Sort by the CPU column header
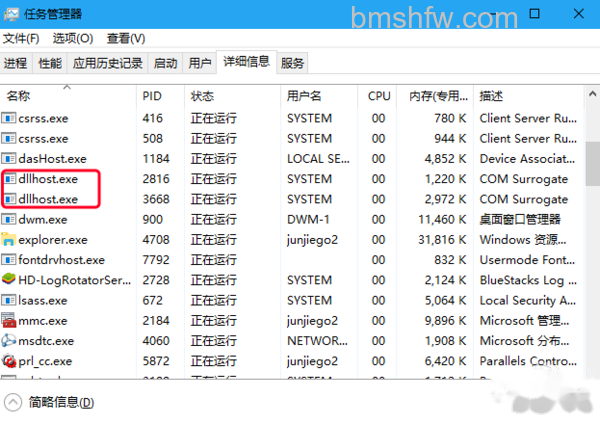 pyautogui.click(x=377, y=96)
